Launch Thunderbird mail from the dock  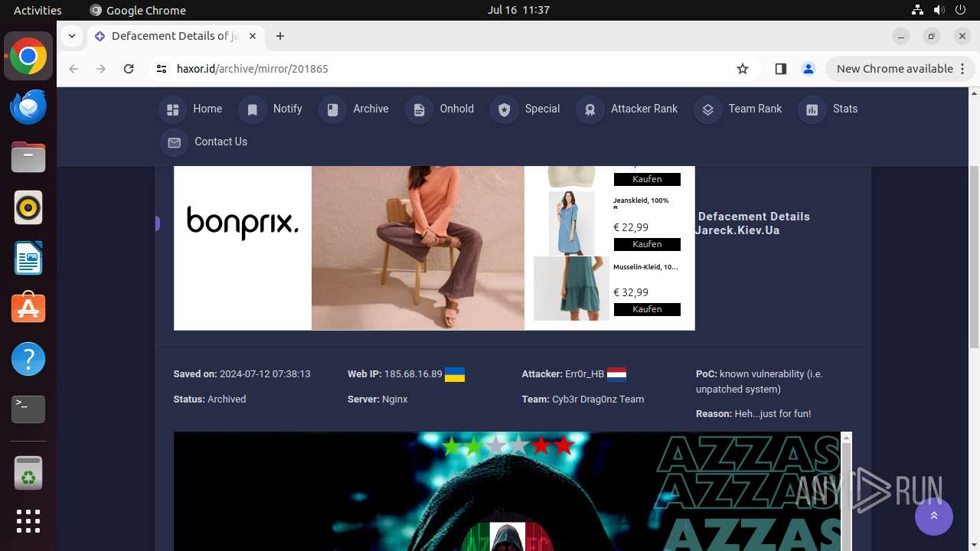coord(28,107)
